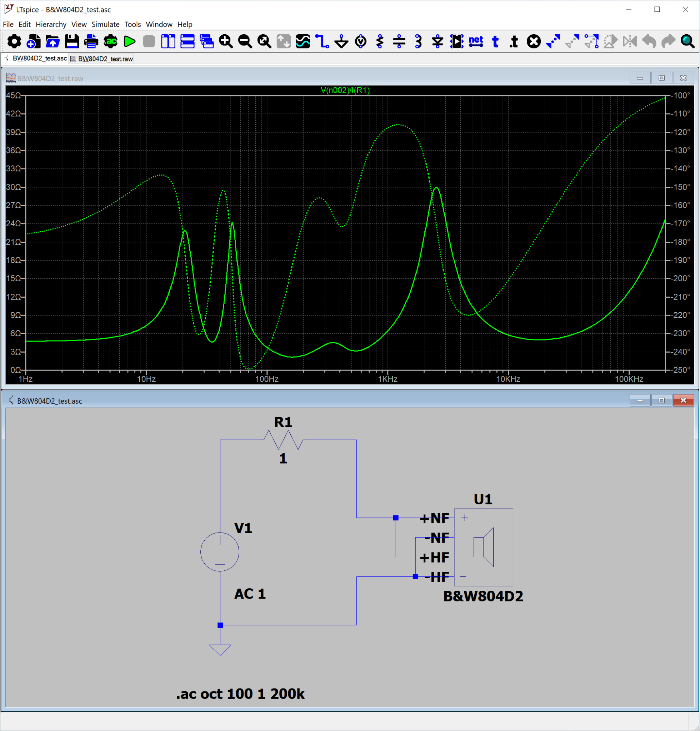Viewport: 700px width, 731px height.
Task: Tile windows vertically
Action: tap(168, 41)
